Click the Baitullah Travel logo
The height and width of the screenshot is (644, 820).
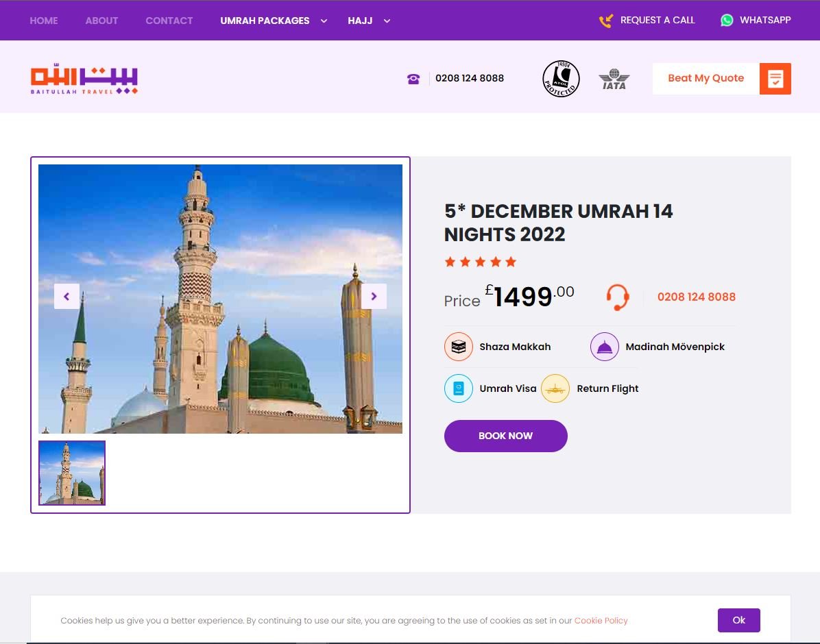(x=84, y=79)
